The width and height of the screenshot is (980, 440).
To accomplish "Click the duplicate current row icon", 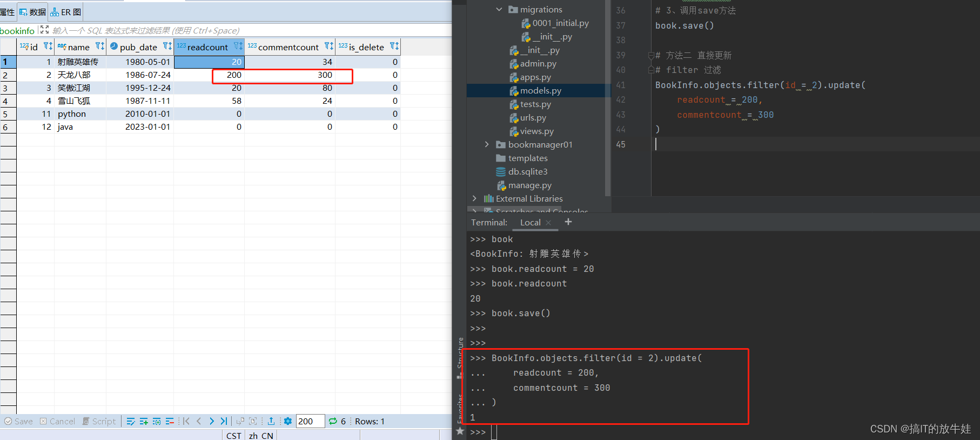I will (157, 421).
